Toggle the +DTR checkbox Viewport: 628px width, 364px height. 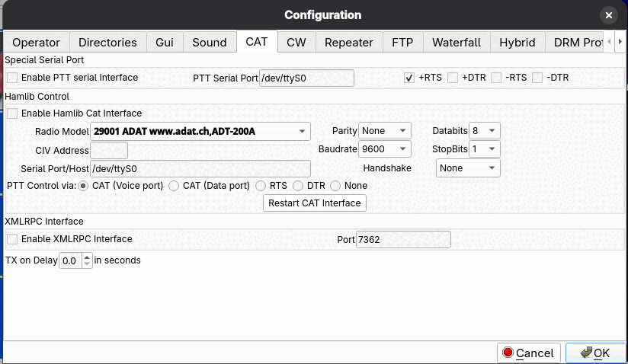pos(453,78)
